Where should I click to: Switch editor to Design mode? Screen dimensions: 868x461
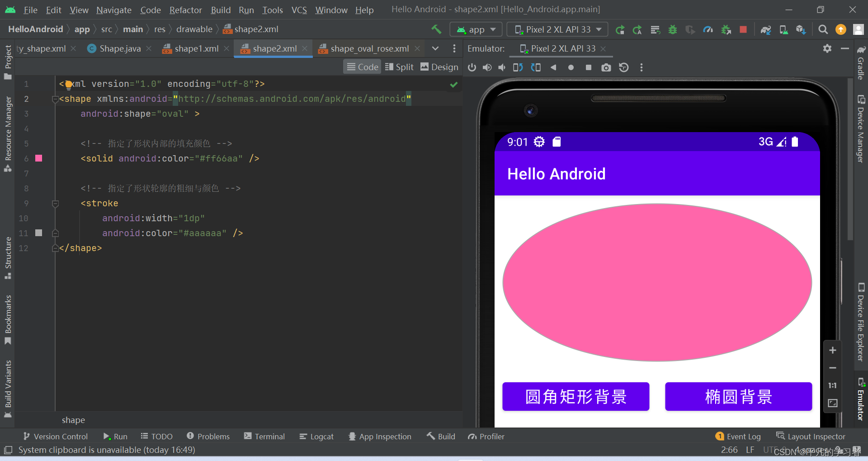(x=439, y=67)
